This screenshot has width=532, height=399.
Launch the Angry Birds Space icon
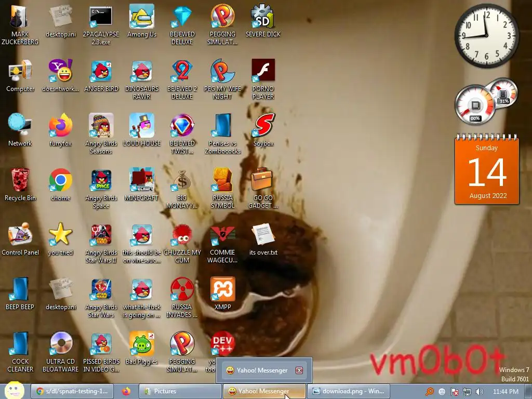(101, 189)
